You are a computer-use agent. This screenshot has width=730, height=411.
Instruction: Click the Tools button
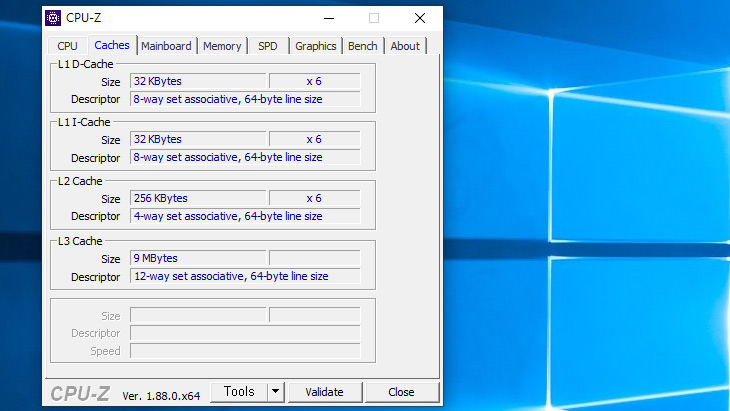(x=239, y=392)
